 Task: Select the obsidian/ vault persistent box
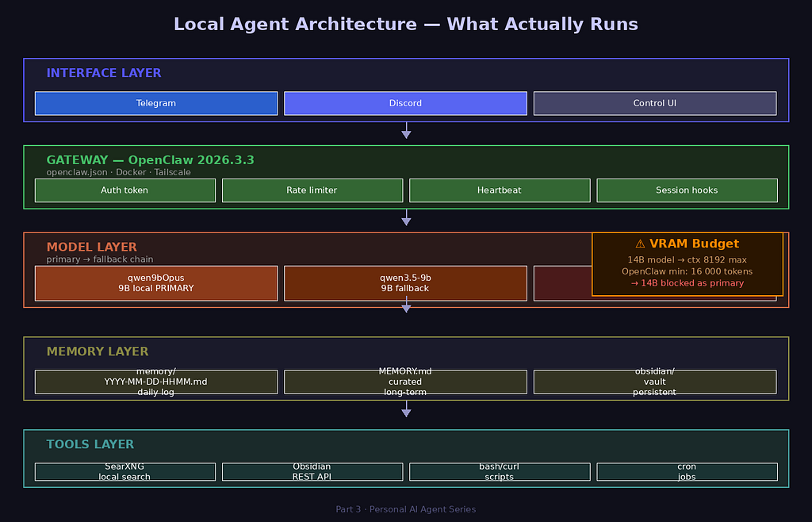[654, 382]
